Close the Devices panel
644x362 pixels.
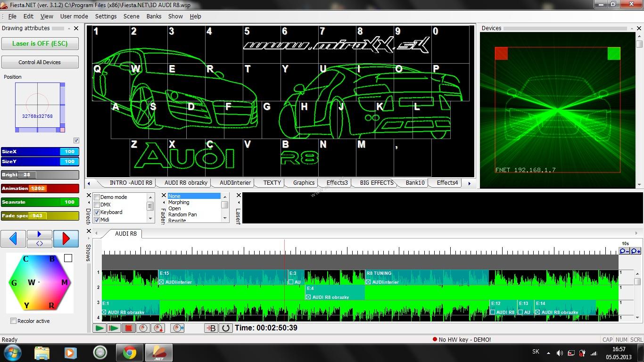pyautogui.click(x=639, y=28)
